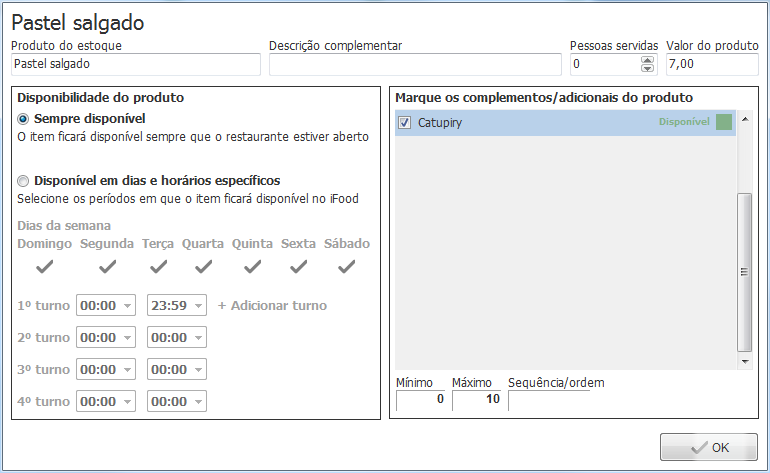
Task: Click the Valor do produto field
Action: 711,64
